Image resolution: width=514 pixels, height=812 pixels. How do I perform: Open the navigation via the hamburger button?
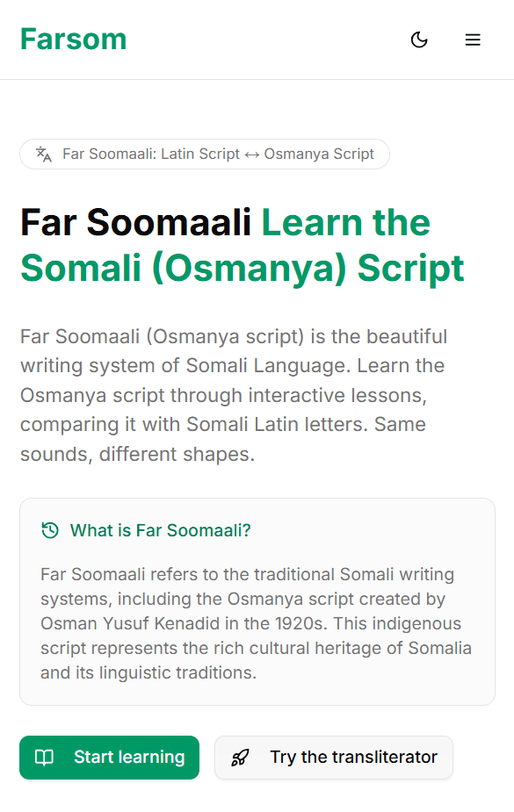(x=473, y=40)
